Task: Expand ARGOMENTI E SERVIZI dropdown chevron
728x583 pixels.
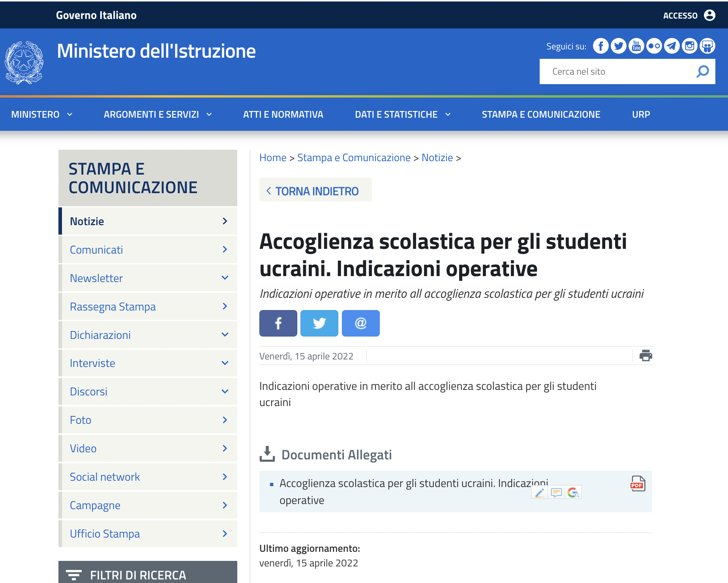Action: pos(209,115)
